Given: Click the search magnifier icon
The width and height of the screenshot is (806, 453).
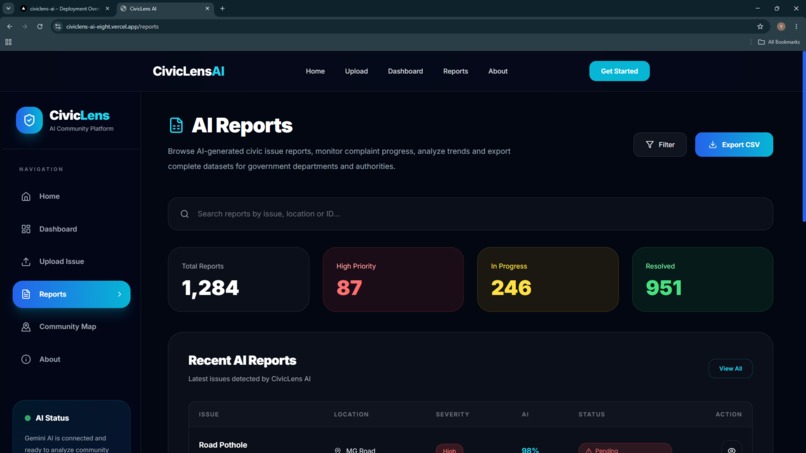Looking at the screenshot, I should pyautogui.click(x=185, y=214).
